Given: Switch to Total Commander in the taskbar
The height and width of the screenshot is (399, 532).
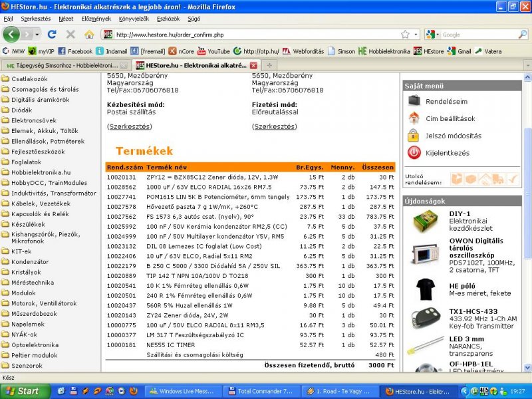Looking at the screenshot, I should point(261,391).
